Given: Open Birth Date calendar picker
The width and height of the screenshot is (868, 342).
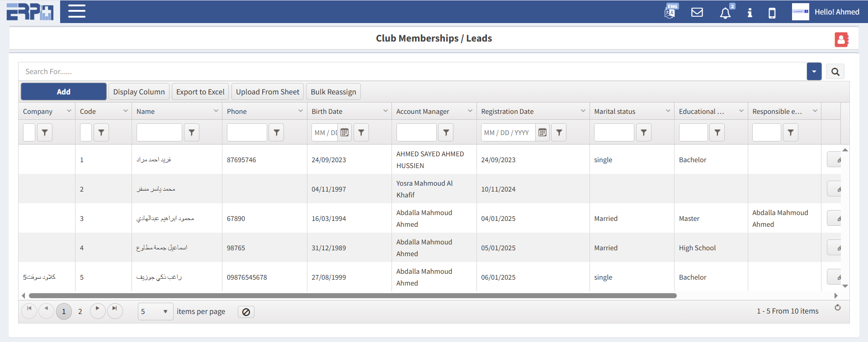Looking at the screenshot, I should pos(344,132).
